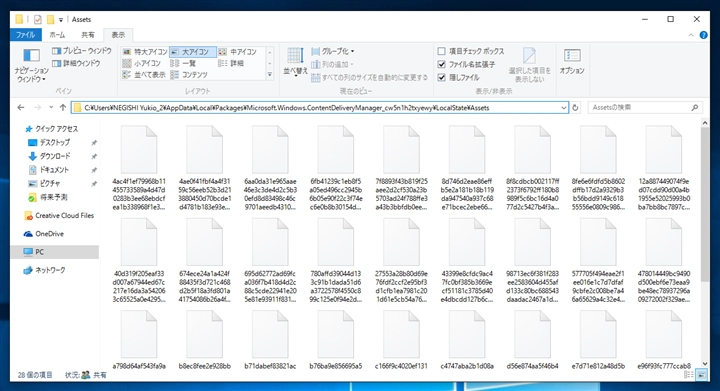The image size is (720, 391).
Task: Open Quick access in navigation pane
Action: point(51,129)
